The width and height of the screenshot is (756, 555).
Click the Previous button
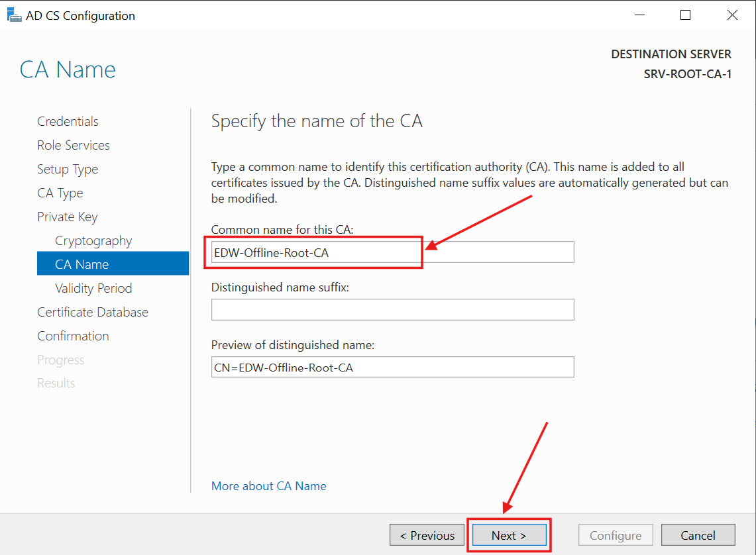pyautogui.click(x=427, y=534)
